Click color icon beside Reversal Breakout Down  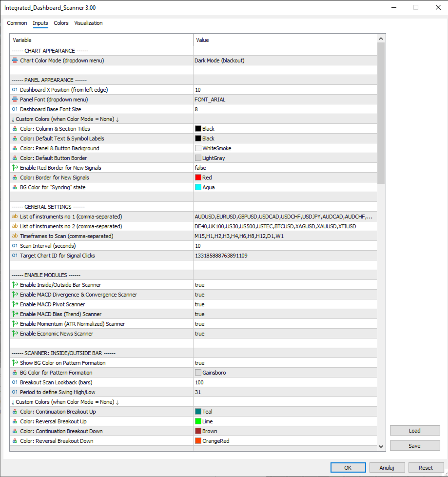point(15,441)
